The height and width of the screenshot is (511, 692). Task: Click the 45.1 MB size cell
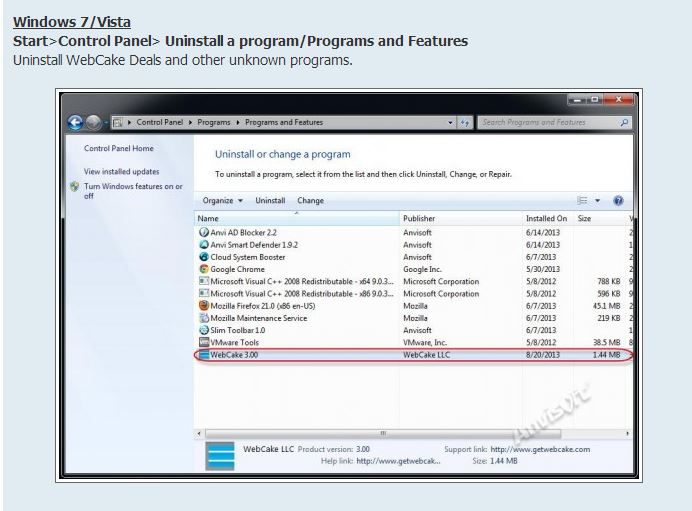click(606, 306)
